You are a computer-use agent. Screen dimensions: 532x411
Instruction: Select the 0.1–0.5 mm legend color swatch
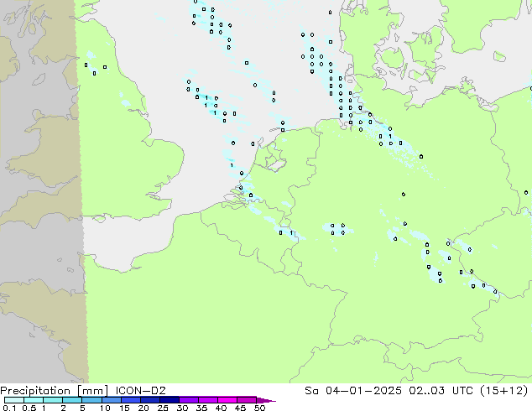tap(14, 400)
